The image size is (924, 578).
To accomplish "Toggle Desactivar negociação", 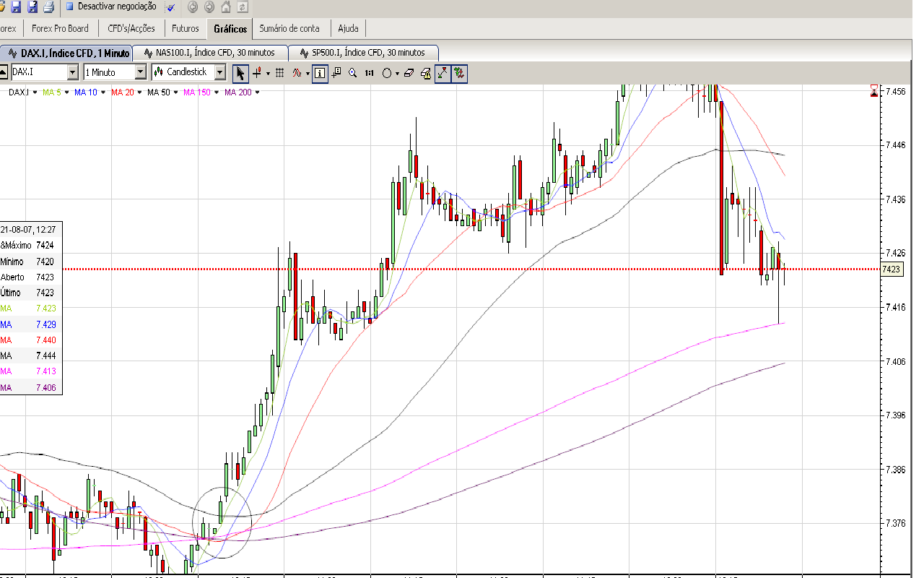I will [110, 7].
